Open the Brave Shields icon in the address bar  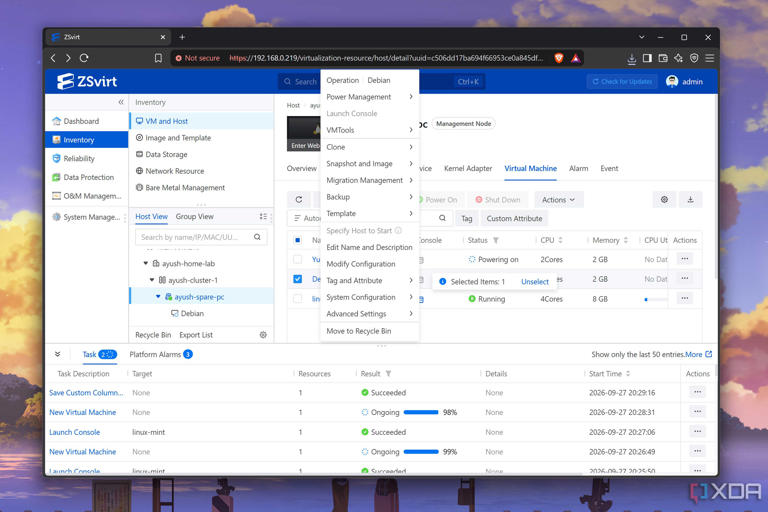[559, 58]
